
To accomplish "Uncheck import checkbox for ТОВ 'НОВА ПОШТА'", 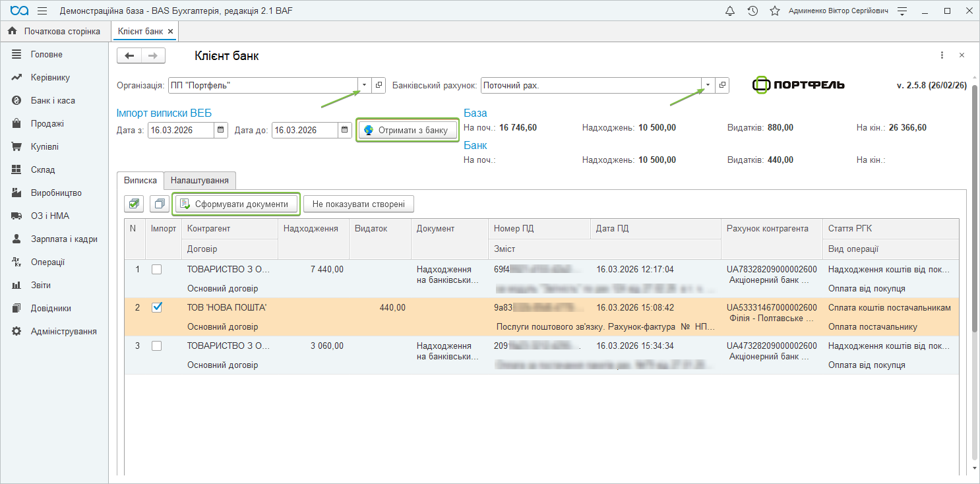I will tap(157, 307).
